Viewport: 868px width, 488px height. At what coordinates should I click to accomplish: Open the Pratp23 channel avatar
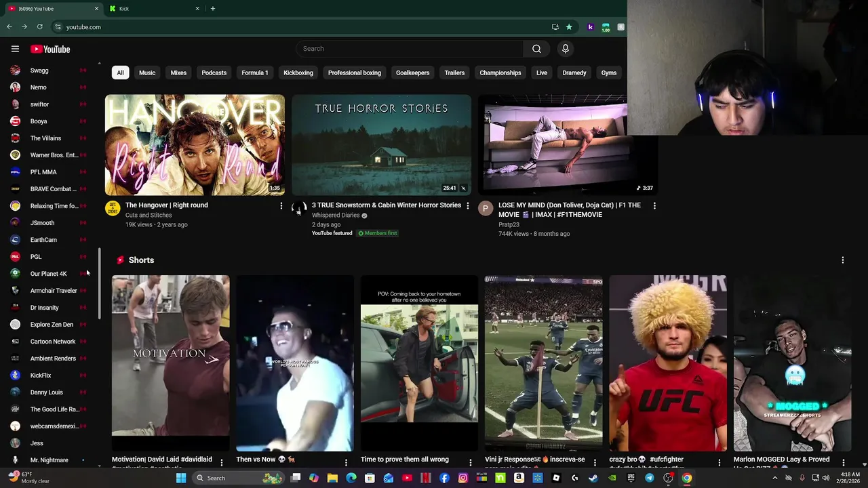coord(486,208)
